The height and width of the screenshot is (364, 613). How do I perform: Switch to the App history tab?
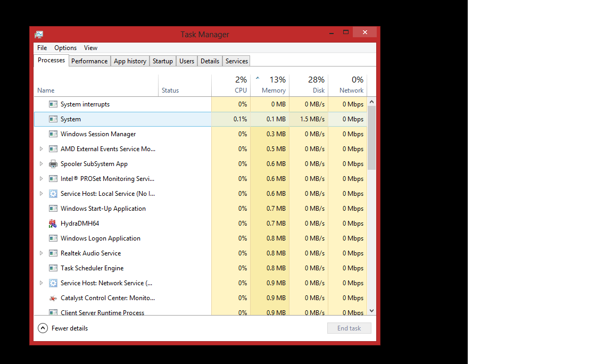(x=130, y=61)
